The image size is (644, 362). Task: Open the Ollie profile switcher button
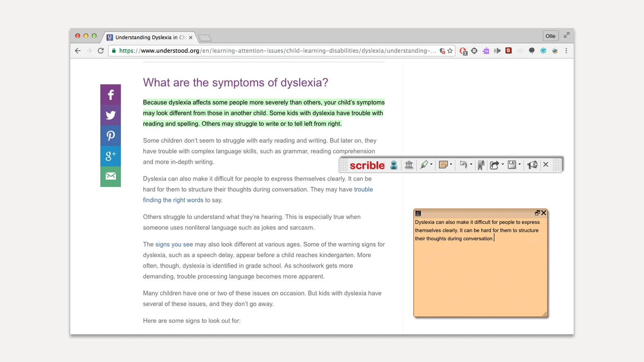coord(550,36)
